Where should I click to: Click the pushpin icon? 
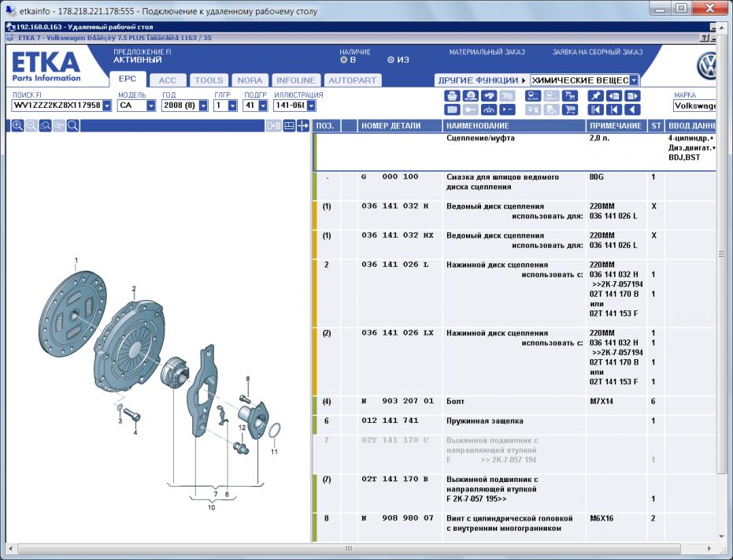coord(595,96)
